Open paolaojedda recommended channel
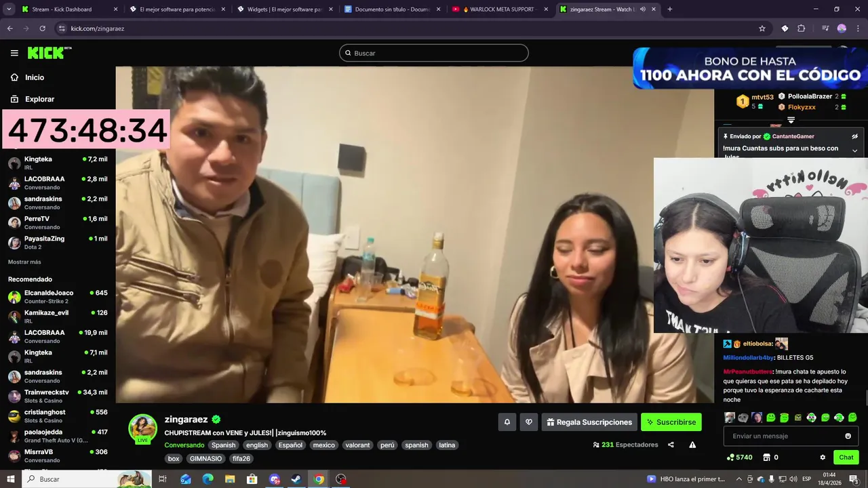The image size is (868, 488). tap(58, 436)
